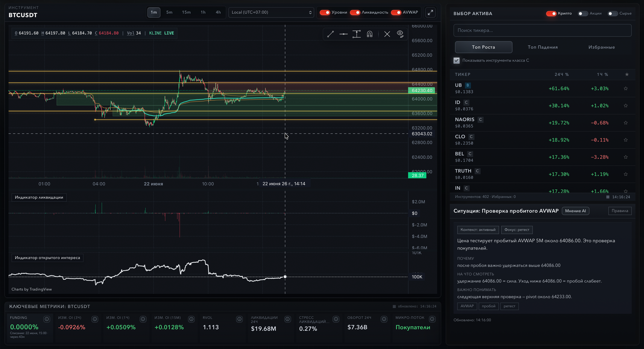Disable the Уровни toggle
This screenshot has width=644, height=349.
pyautogui.click(x=325, y=12)
